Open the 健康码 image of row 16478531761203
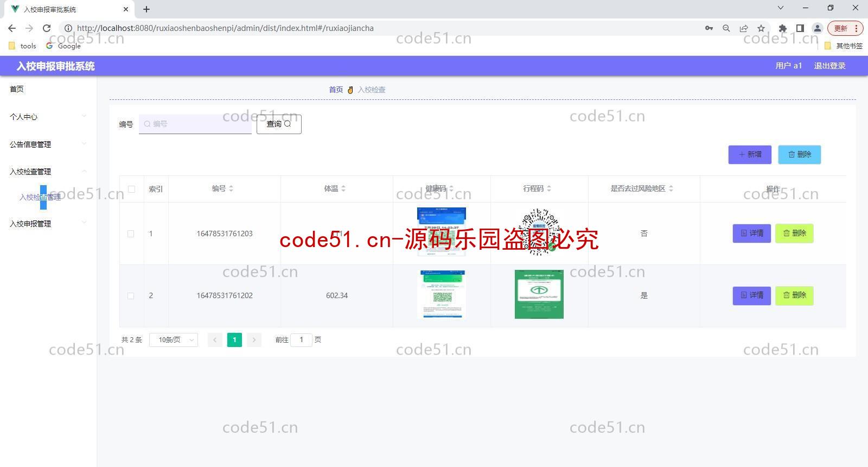Viewport: 868px width, 467px height. (x=442, y=232)
